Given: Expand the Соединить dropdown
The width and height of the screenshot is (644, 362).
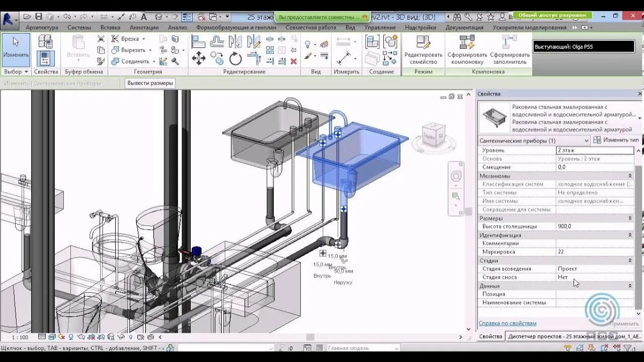Looking at the screenshot, I should coord(154,61).
